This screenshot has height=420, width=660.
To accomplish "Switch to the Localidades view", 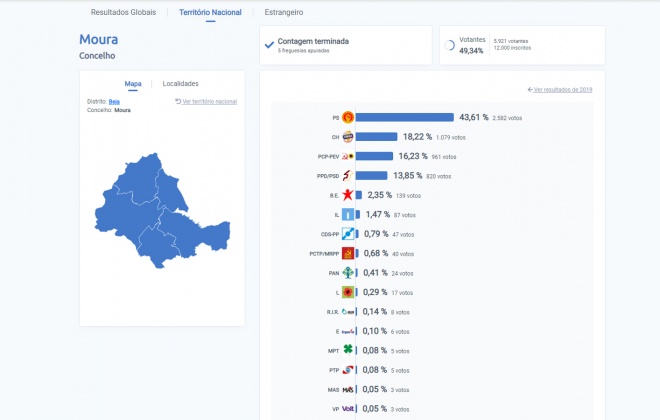I will (x=181, y=83).
